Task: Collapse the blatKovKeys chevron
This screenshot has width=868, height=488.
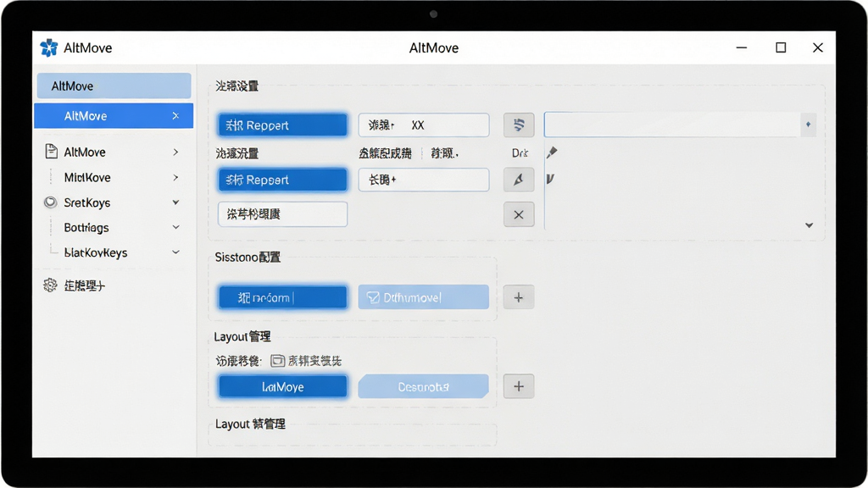Action: coord(175,252)
